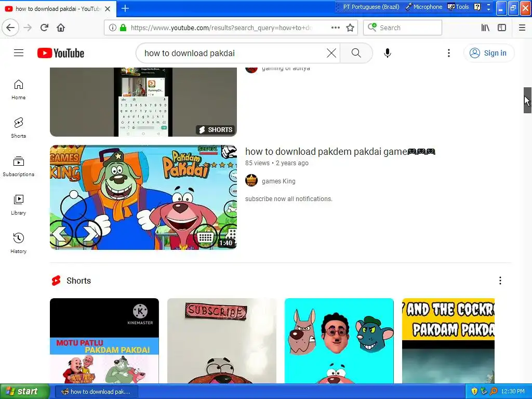Open games King channel avatar

(251, 180)
